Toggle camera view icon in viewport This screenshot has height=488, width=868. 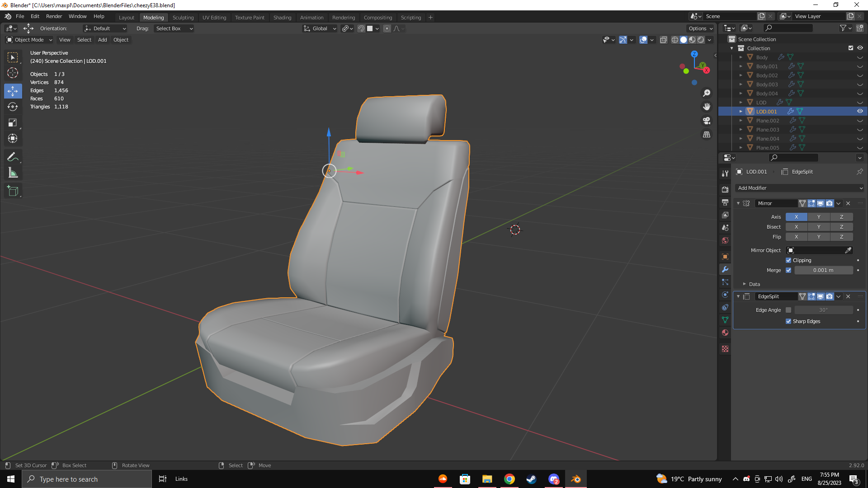click(707, 121)
